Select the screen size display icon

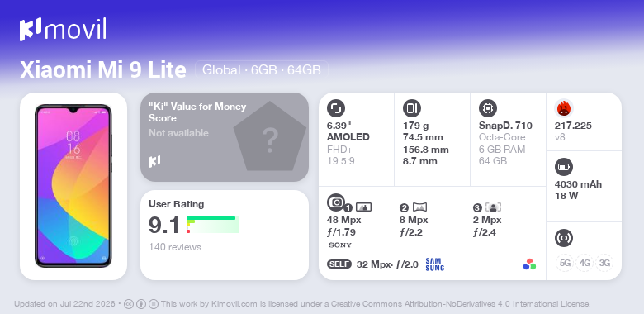tap(336, 108)
